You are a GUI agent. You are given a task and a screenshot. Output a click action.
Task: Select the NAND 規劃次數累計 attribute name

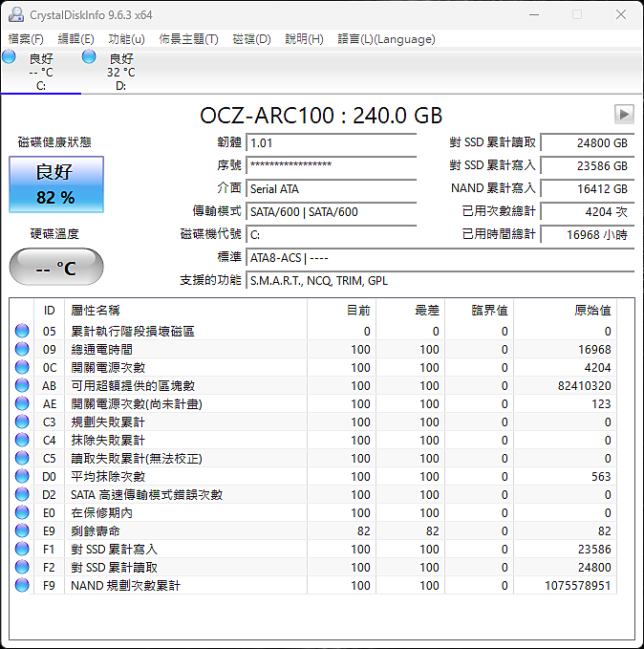pyautogui.click(x=125, y=585)
